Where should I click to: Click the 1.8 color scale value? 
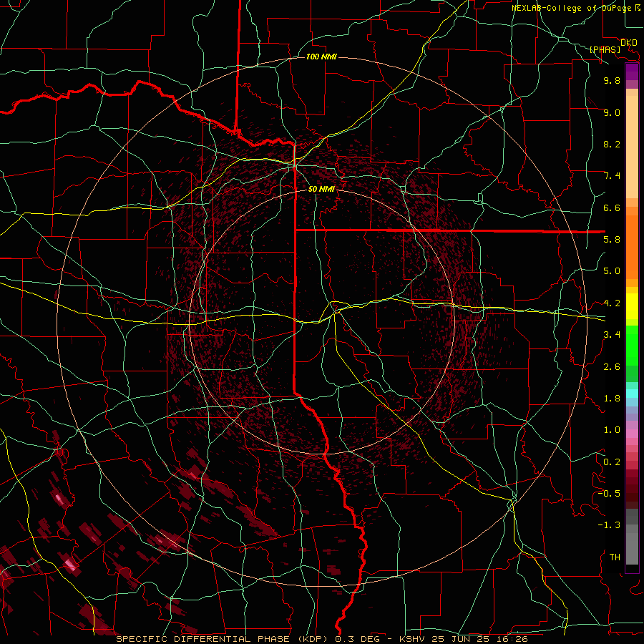(612, 398)
